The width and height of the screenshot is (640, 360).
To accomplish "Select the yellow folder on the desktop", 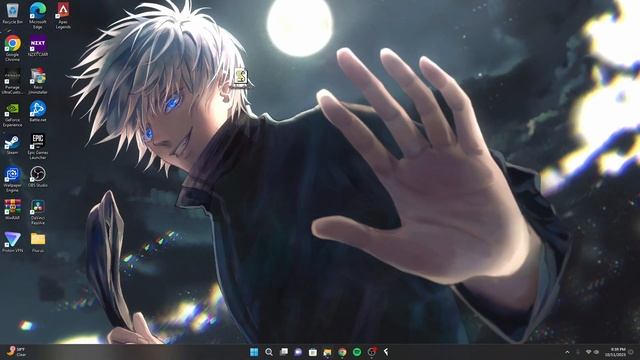I will 38,242.
